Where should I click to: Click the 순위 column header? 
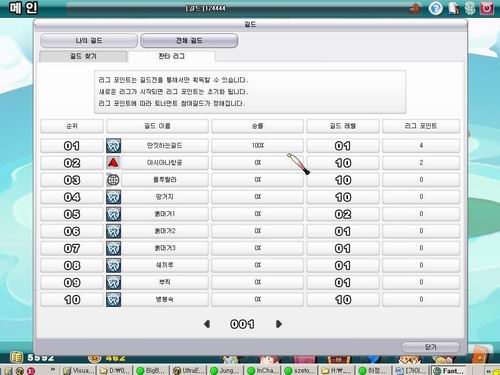(x=72, y=126)
